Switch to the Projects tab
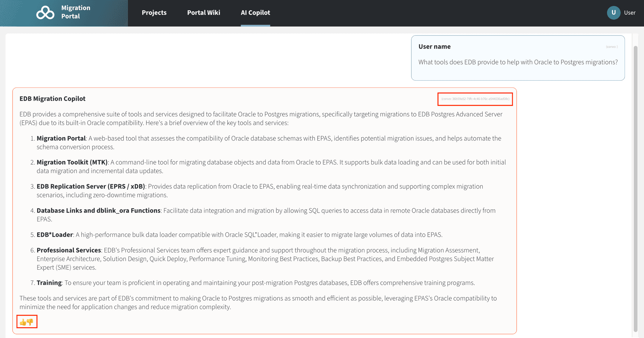 click(154, 13)
